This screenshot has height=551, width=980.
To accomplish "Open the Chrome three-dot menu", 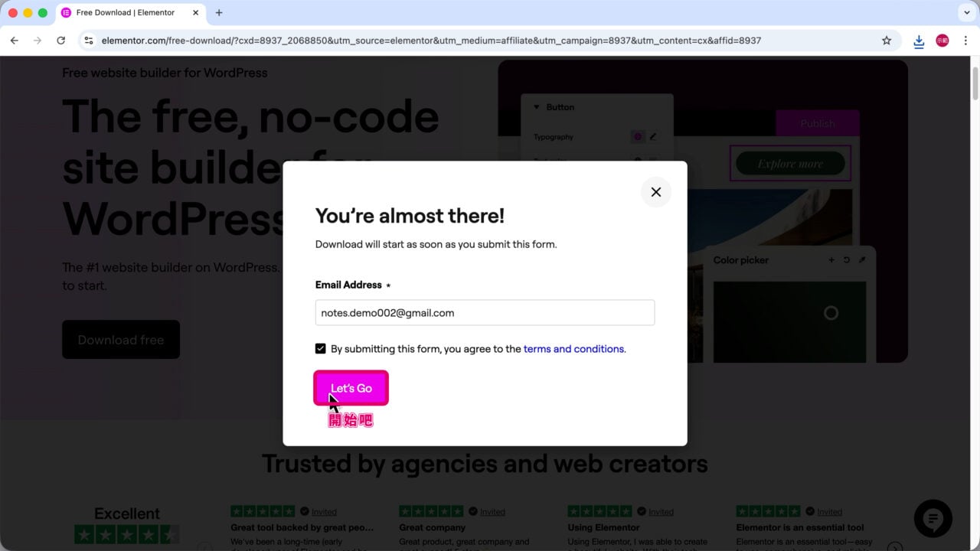I will point(965,41).
